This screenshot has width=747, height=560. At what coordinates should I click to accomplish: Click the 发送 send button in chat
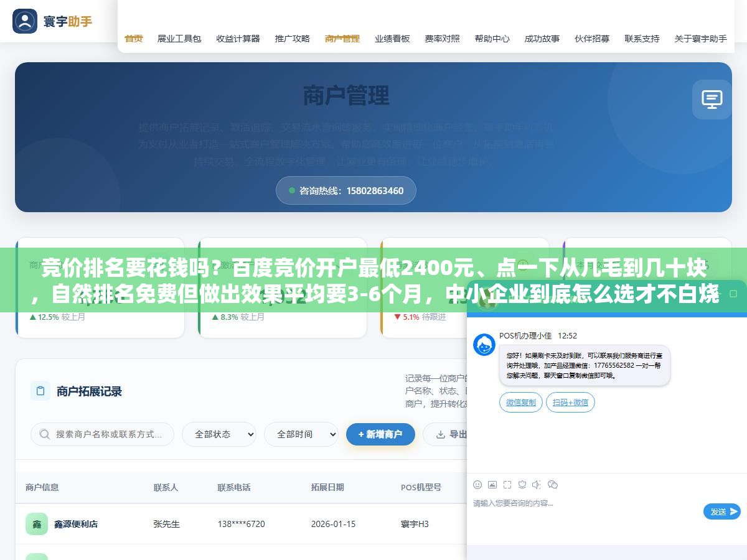point(722,511)
